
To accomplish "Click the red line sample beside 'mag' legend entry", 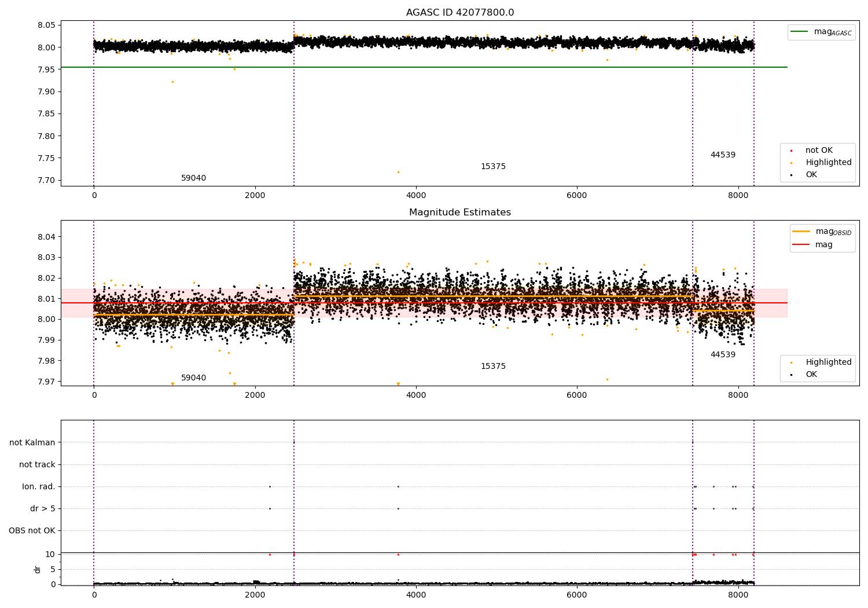I will tap(801, 245).
